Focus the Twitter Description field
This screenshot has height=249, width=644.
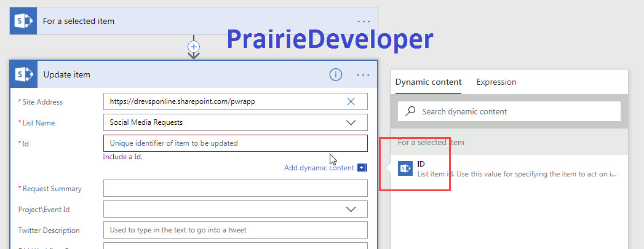click(236, 230)
